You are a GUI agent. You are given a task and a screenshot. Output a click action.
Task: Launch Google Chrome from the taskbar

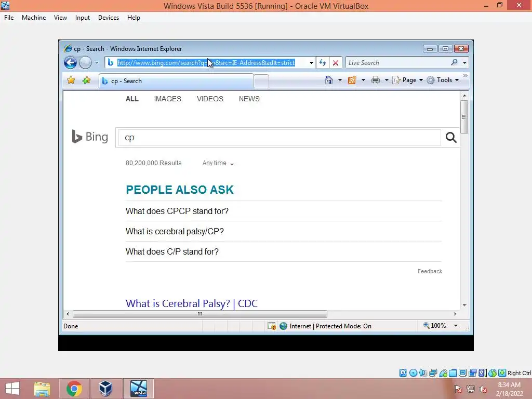coord(74,389)
